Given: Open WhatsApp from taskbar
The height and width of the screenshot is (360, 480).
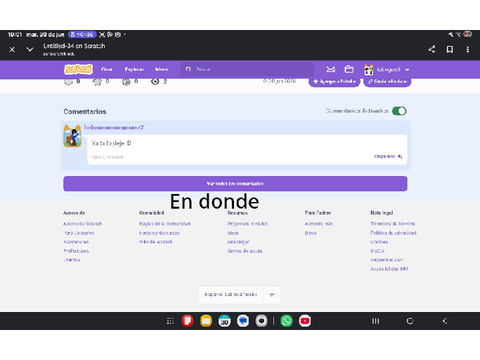Looking at the screenshot, I should [x=287, y=321].
